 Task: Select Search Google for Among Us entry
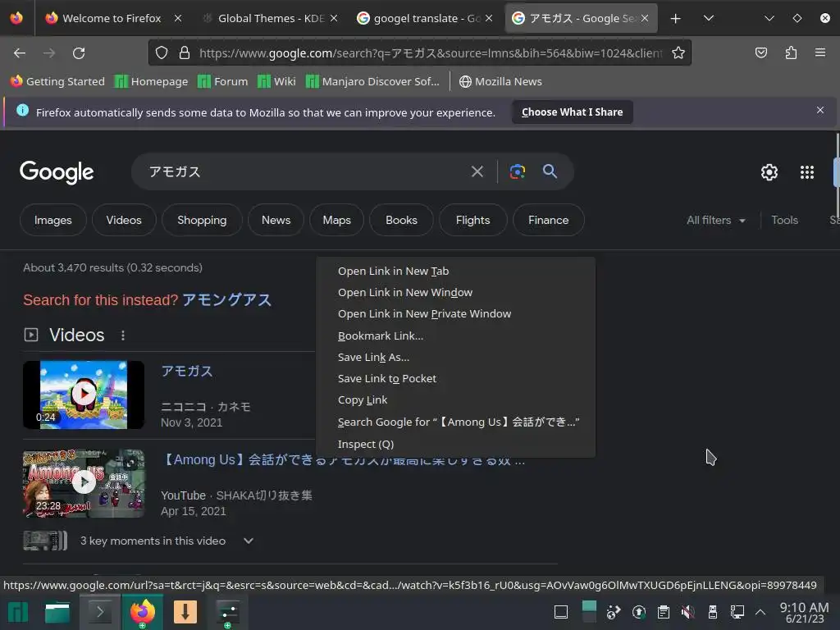pos(455,422)
